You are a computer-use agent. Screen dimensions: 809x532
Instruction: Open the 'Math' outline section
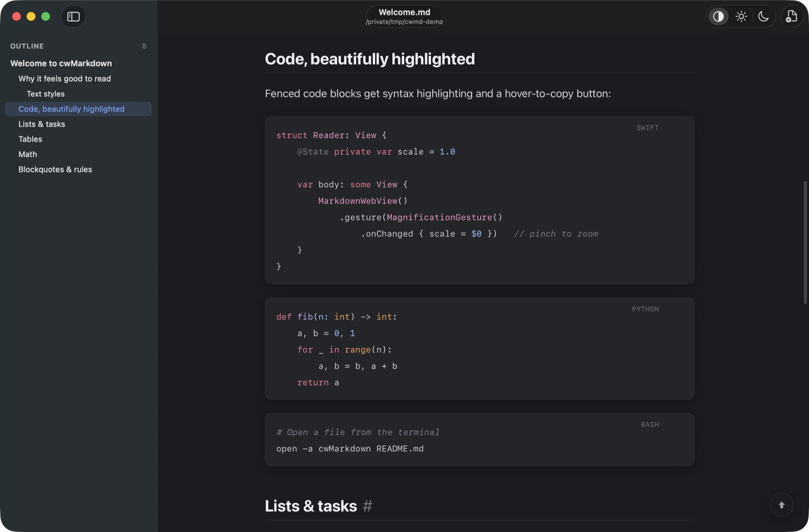[27, 154]
